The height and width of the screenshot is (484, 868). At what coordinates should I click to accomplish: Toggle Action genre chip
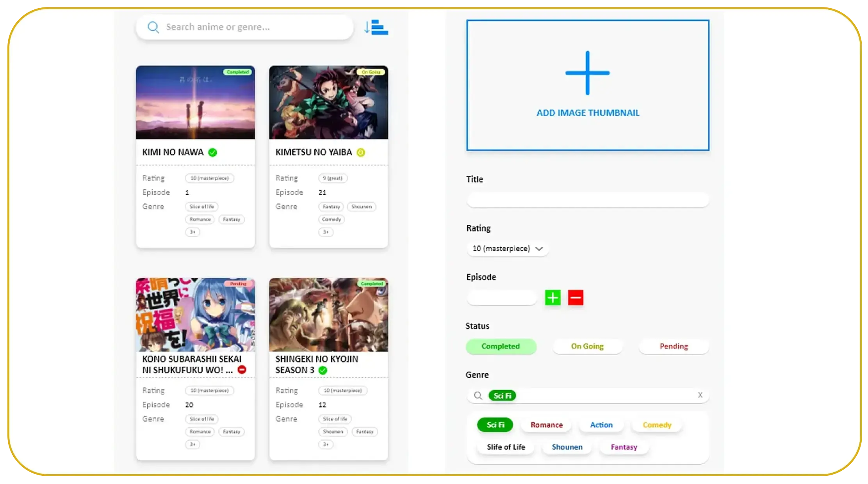(x=601, y=425)
